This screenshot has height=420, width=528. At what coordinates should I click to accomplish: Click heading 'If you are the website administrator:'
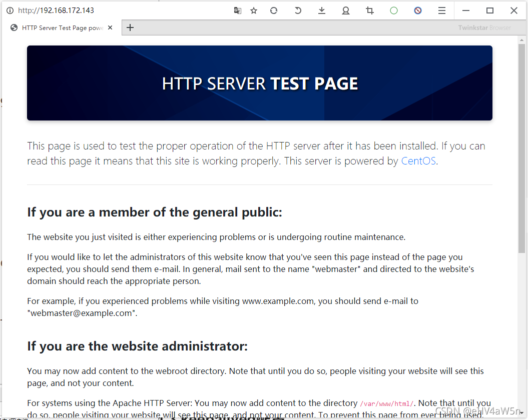(x=138, y=346)
